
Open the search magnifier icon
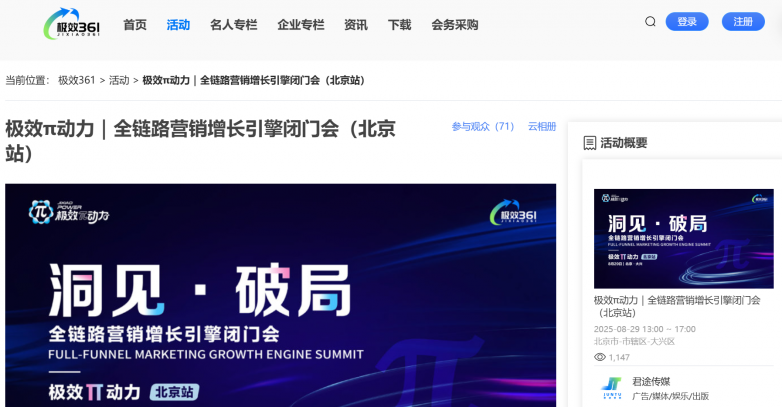tap(650, 21)
